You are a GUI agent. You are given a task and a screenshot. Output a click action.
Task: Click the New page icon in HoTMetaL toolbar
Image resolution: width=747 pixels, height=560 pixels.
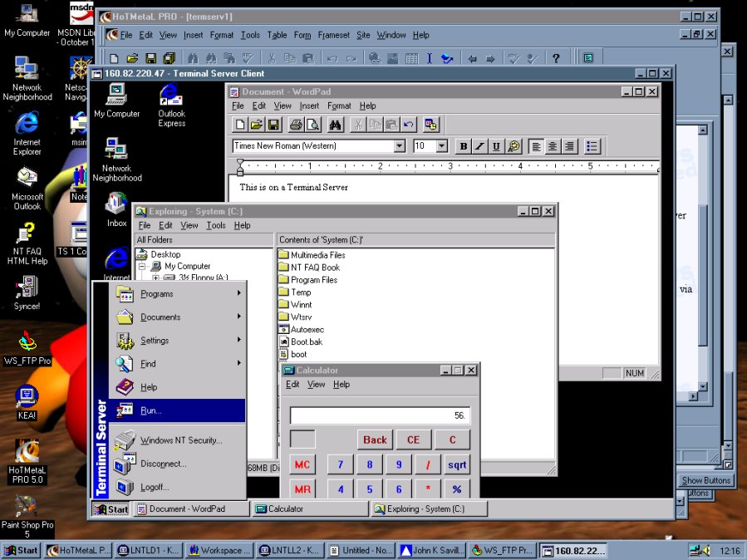(114, 58)
